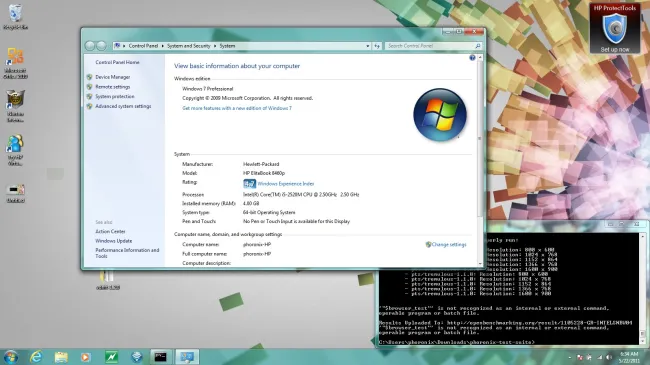Expand the chevron after System and Security breadcrumb
The height and width of the screenshot is (365, 650).
point(215,46)
